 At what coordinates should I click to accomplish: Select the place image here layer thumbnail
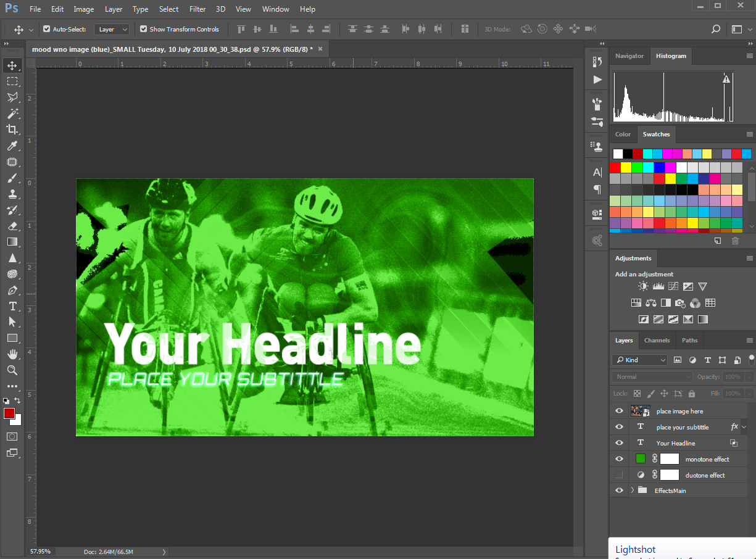pyautogui.click(x=637, y=411)
